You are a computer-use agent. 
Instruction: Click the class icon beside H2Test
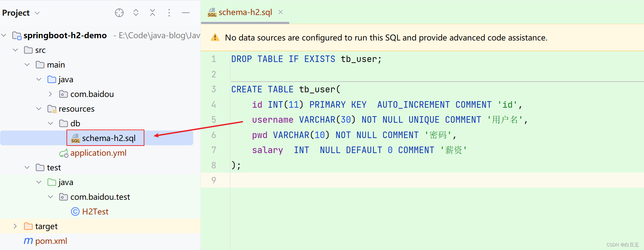[75, 211]
